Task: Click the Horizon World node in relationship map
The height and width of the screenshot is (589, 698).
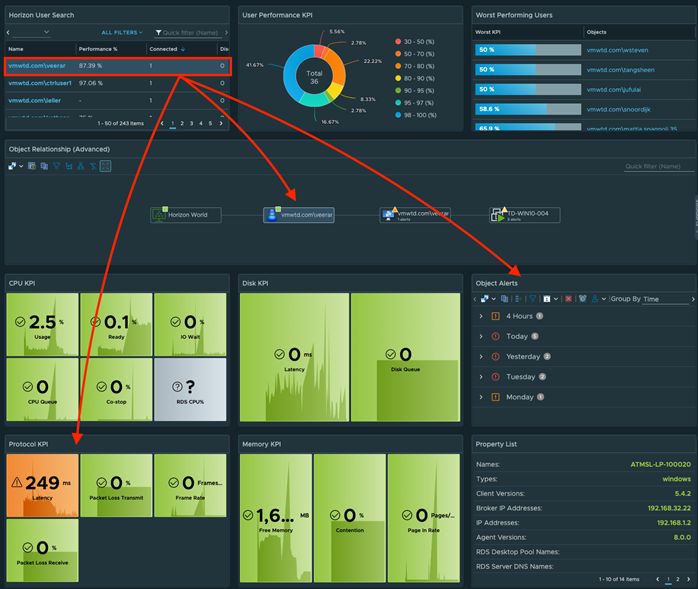Action: coord(186,215)
